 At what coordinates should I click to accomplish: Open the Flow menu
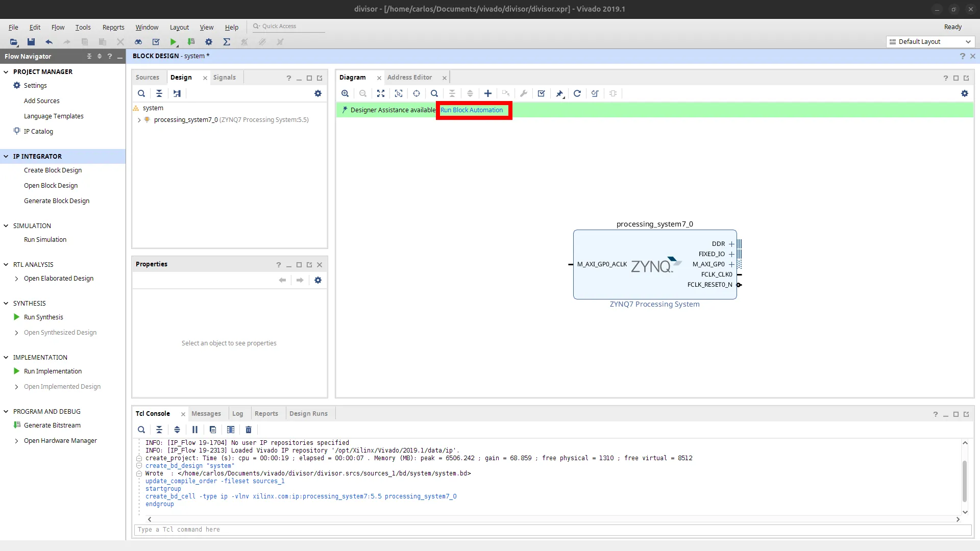(58, 27)
